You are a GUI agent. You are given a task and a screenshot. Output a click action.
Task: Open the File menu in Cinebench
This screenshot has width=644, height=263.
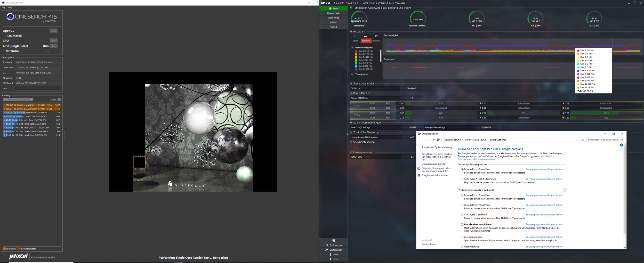[3, 8]
